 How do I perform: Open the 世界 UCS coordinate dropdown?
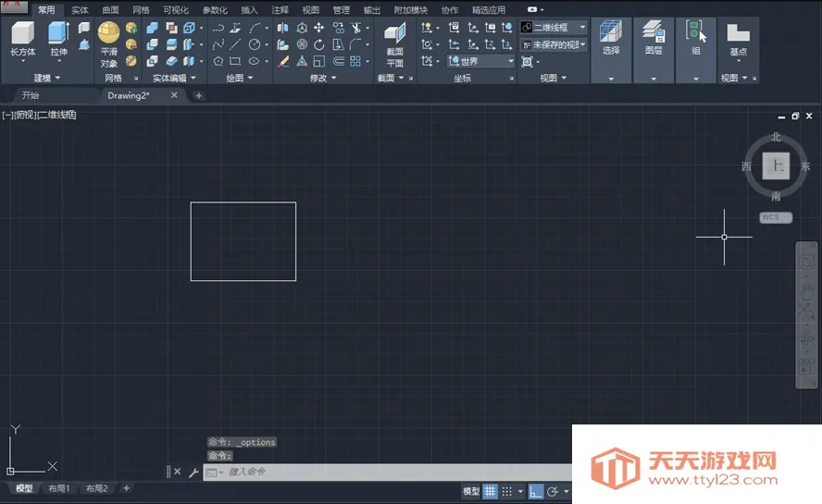click(480, 61)
